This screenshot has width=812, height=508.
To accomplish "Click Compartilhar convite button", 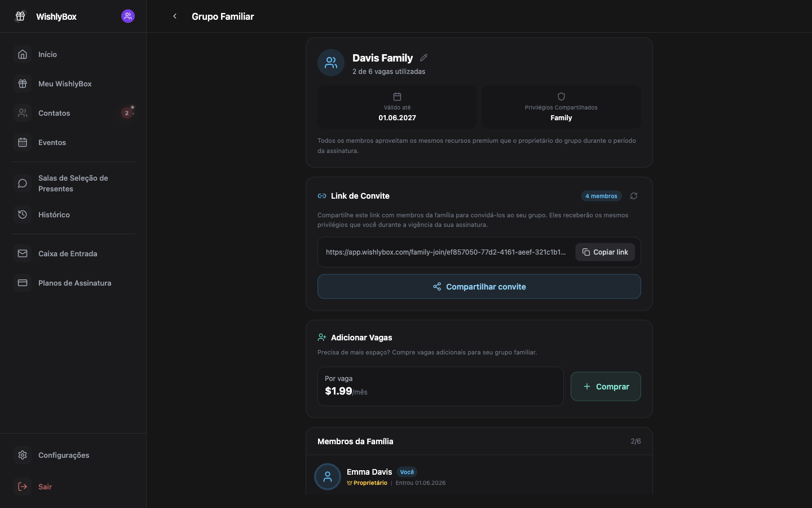I will point(479,287).
